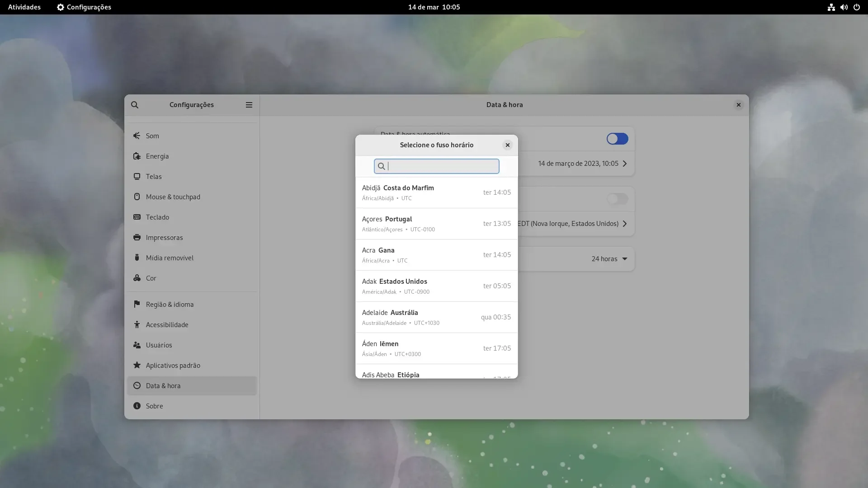
Task: Click the Energia battery icon in sidebar
Action: coord(137,156)
